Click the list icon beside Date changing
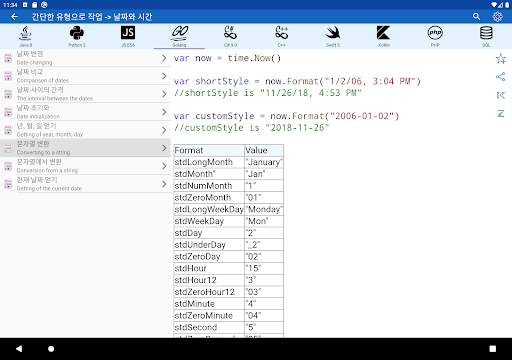Viewport: 512px width, 360px height. point(8,58)
